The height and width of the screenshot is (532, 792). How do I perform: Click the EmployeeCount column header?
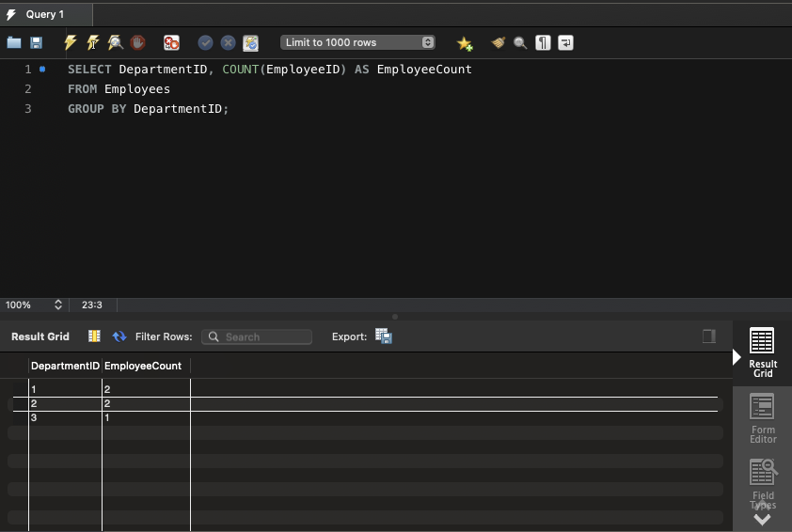(143, 366)
